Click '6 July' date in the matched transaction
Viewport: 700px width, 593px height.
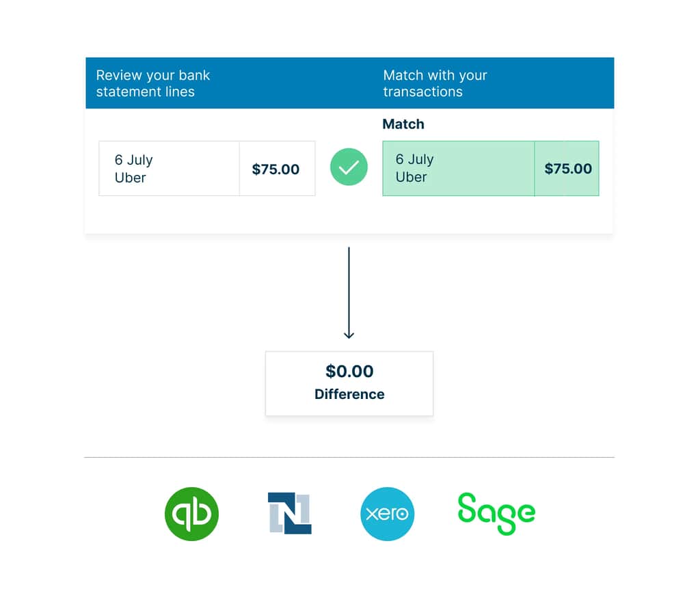414,159
